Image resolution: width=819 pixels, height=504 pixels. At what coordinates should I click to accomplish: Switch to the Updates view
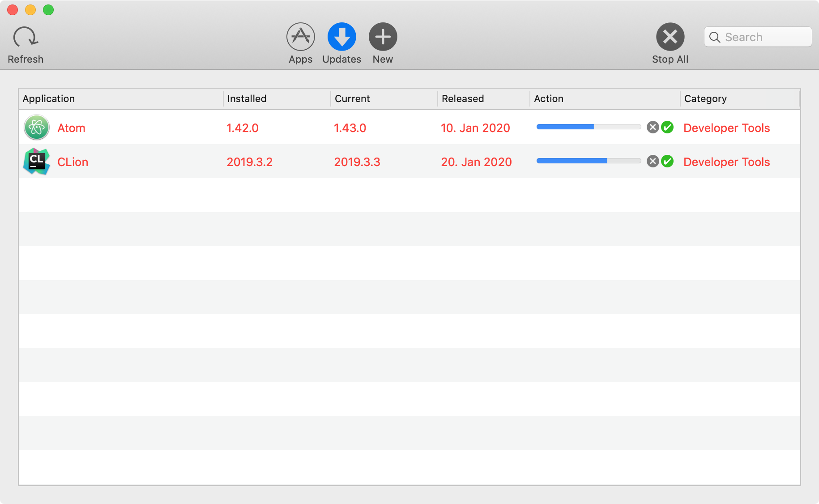pos(342,37)
